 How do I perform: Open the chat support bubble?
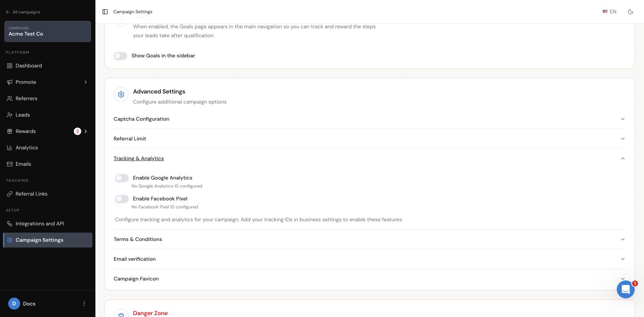[626, 289]
